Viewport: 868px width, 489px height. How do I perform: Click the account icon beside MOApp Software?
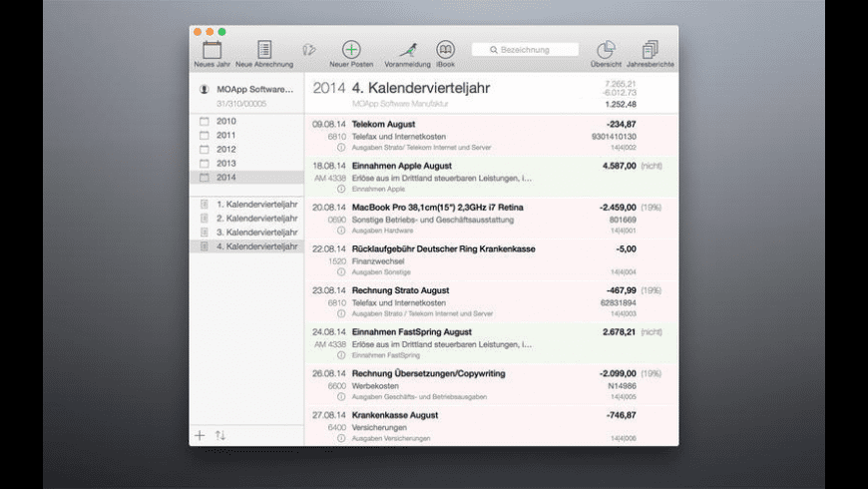(x=205, y=89)
